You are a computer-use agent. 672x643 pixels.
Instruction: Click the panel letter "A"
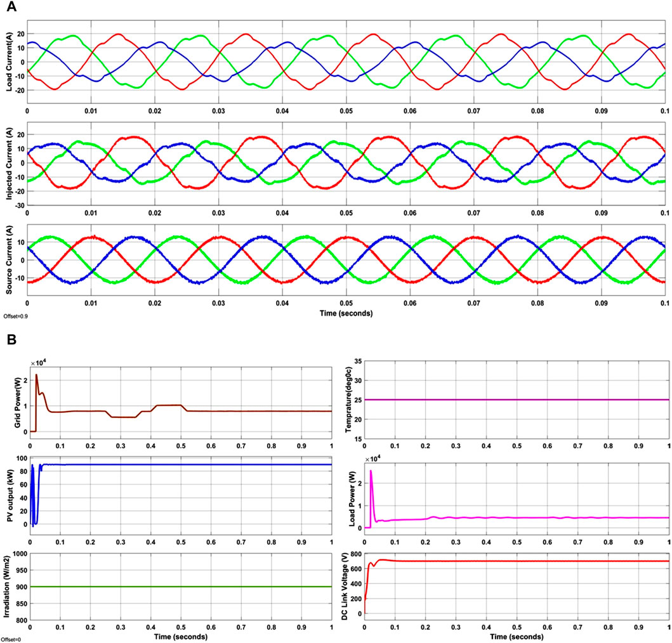11,7
